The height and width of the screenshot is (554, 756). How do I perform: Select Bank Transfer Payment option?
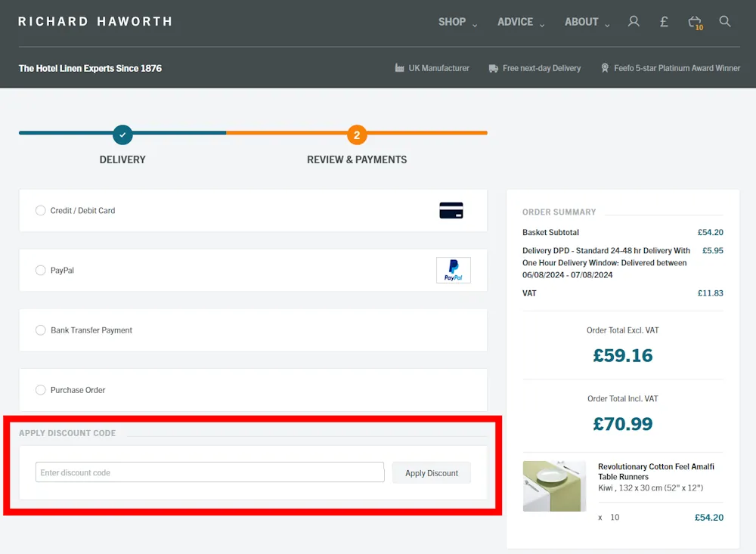(x=41, y=330)
